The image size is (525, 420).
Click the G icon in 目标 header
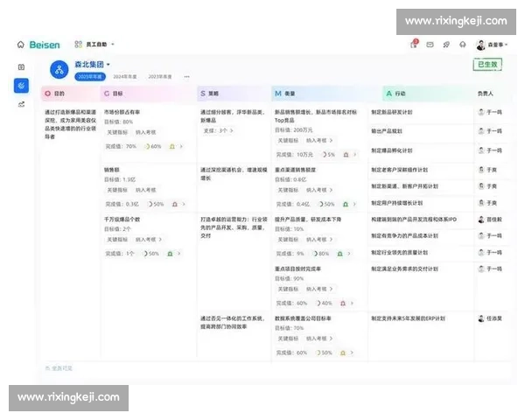(x=107, y=94)
